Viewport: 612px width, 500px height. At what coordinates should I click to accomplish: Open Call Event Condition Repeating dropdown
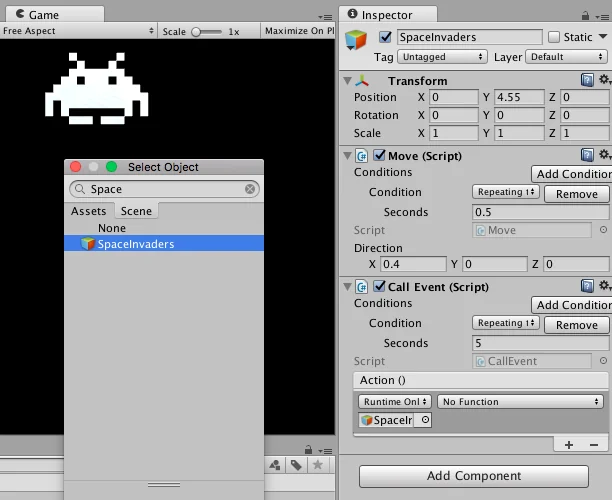pos(506,323)
